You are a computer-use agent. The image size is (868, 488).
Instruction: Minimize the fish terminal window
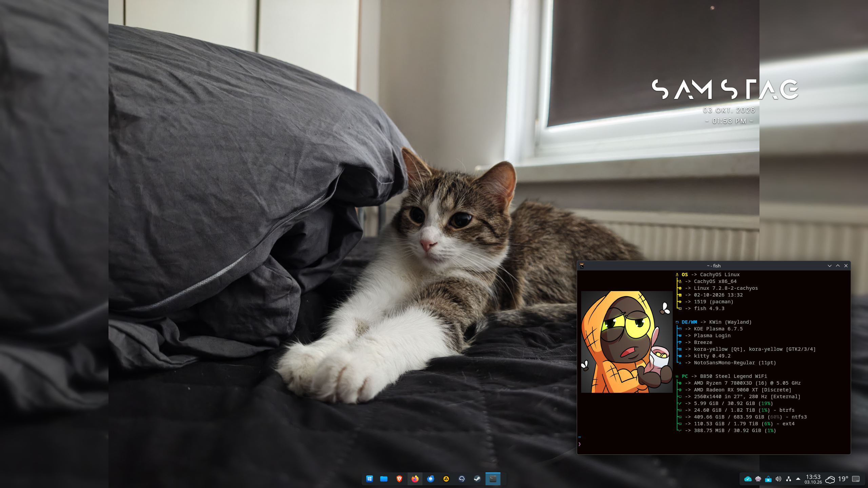click(x=830, y=266)
